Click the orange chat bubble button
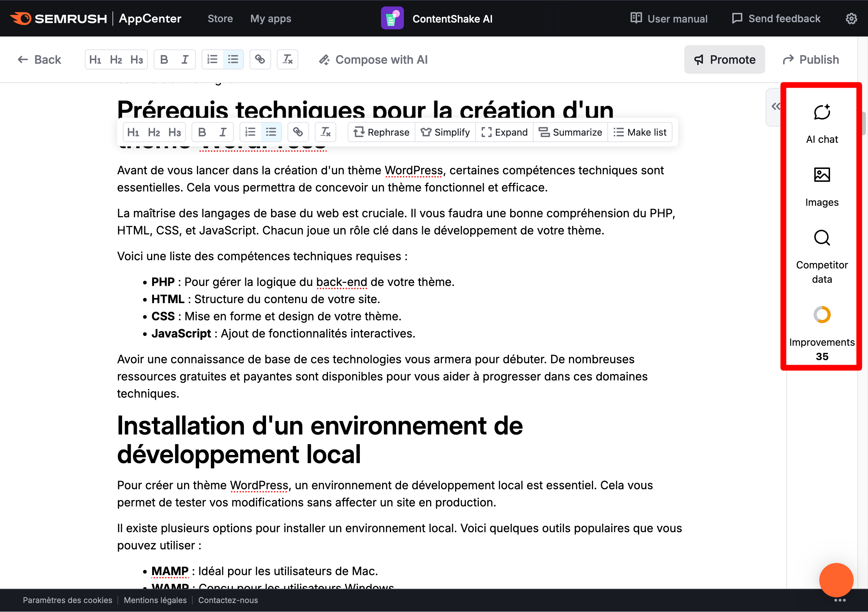The width and height of the screenshot is (868, 612). tap(836, 580)
